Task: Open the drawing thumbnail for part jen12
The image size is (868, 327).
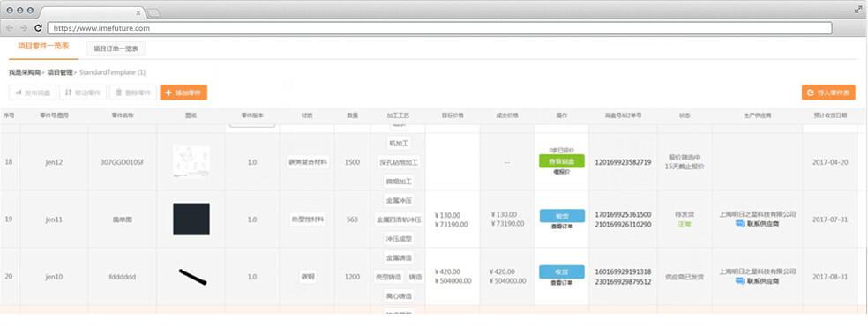Action: tap(191, 161)
